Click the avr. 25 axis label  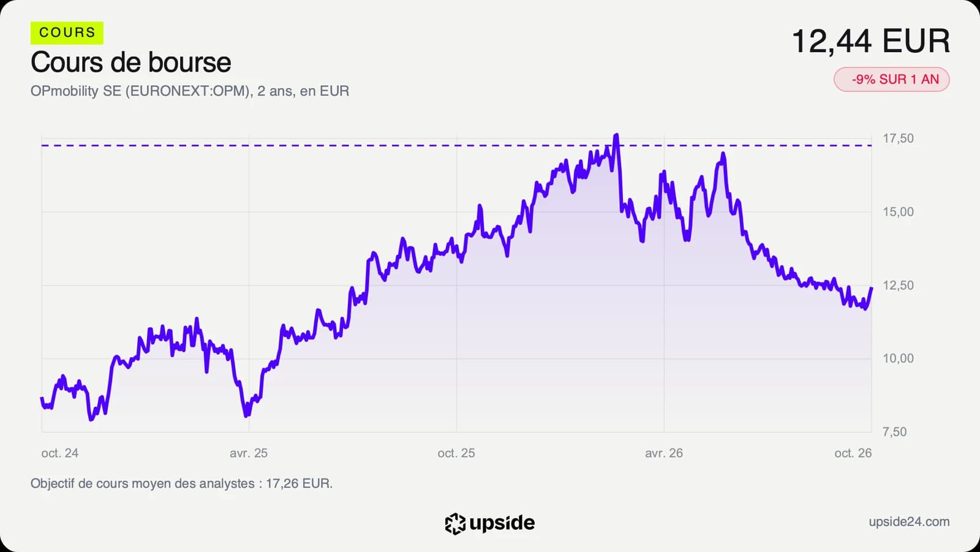coord(249,453)
